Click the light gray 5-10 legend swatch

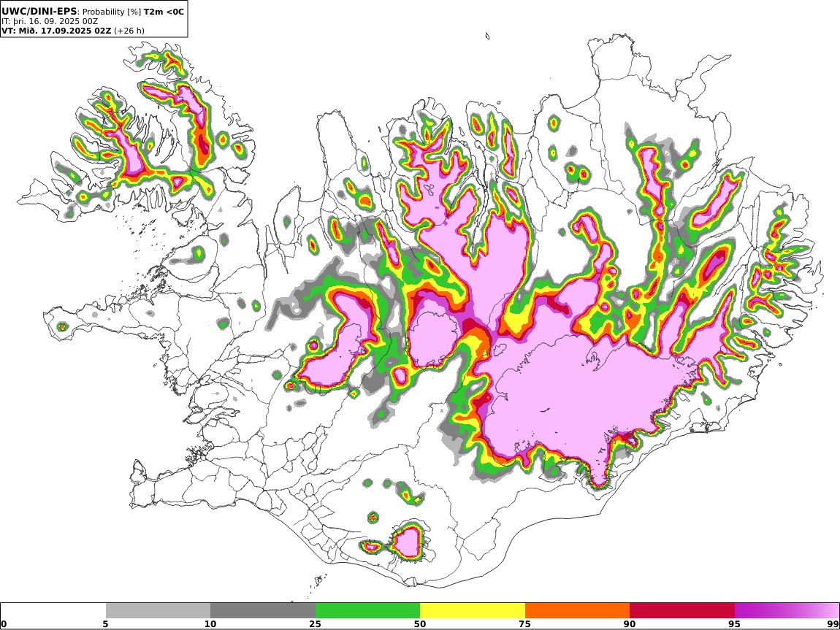pos(158,611)
